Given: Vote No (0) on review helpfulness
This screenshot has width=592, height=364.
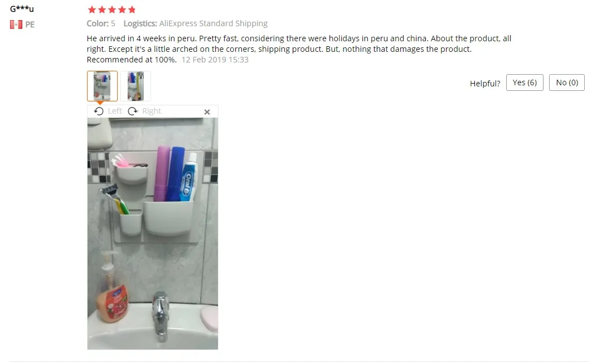Looking at the screenshot, I should [567, 82].
